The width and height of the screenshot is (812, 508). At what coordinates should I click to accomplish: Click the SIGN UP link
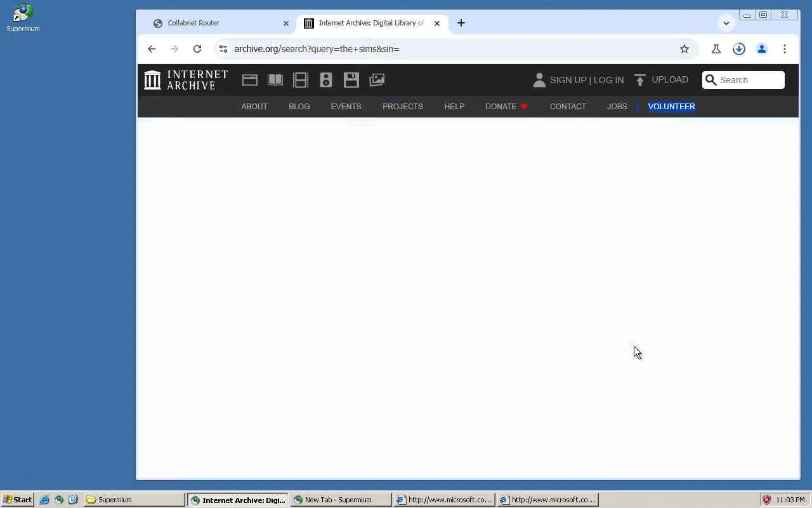coord(568,80)
